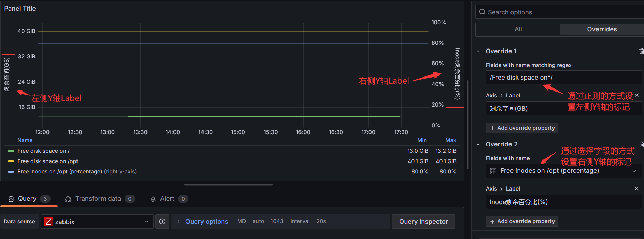This screenshot has width=644, height=239.
Task: Click the search magnifier icon
Action: click(482, 12)
